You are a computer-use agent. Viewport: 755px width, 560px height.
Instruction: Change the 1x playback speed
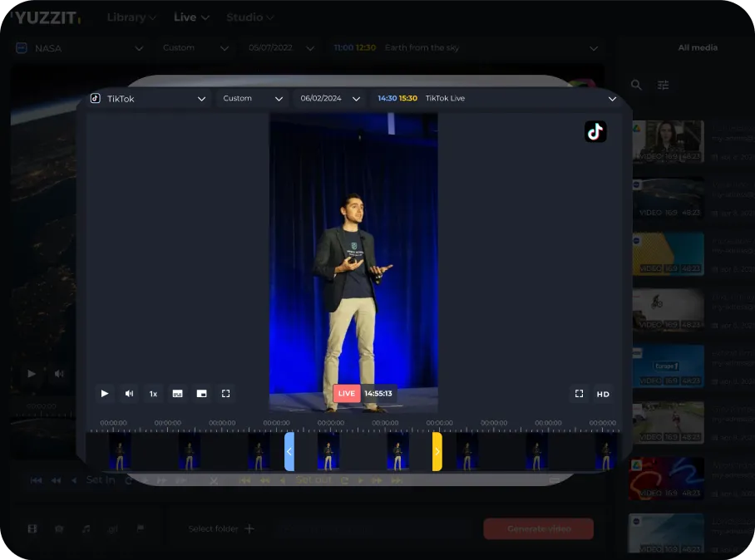[153, 394]
